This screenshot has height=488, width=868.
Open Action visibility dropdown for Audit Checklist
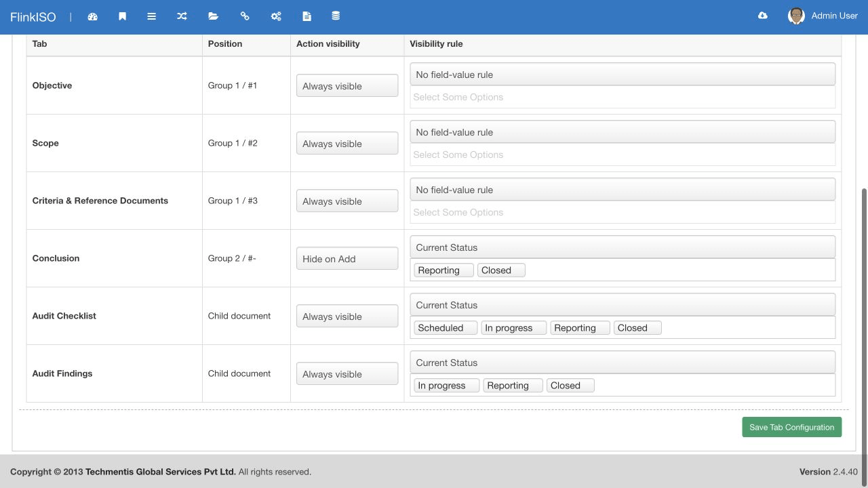click(347, 316)
